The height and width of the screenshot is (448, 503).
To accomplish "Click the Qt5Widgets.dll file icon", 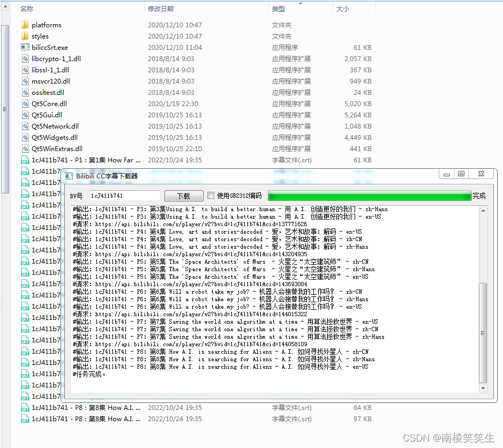I will (x=25, y=137).
